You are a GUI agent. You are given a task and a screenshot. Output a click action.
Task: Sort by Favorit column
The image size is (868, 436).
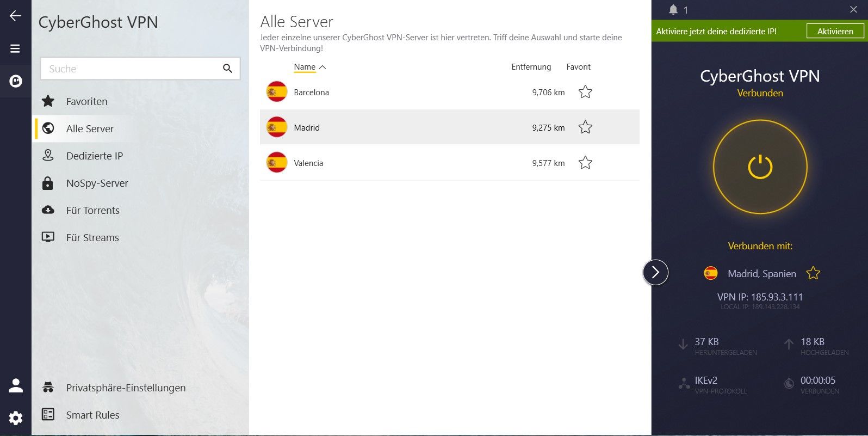pyautogui.click(x=578, y=67)
